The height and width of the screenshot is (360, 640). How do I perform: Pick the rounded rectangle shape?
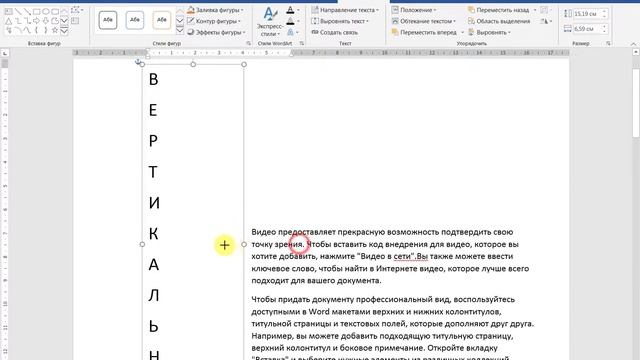coord(55,11)
